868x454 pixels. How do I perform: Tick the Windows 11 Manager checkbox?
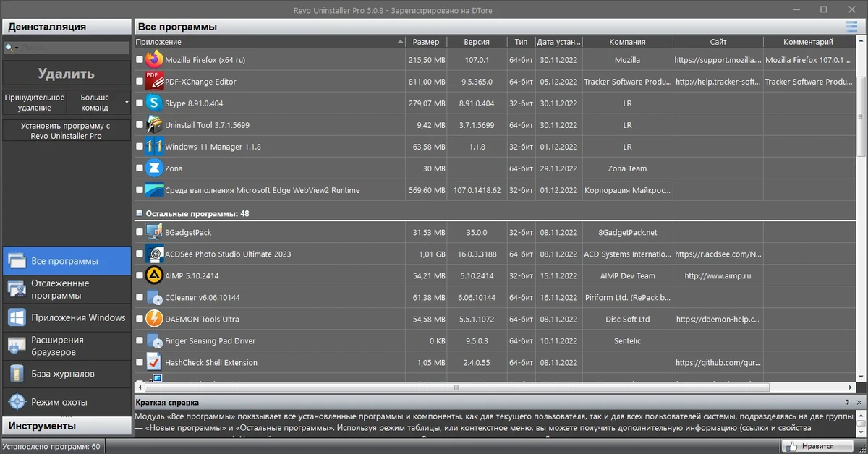pos(140,147)
